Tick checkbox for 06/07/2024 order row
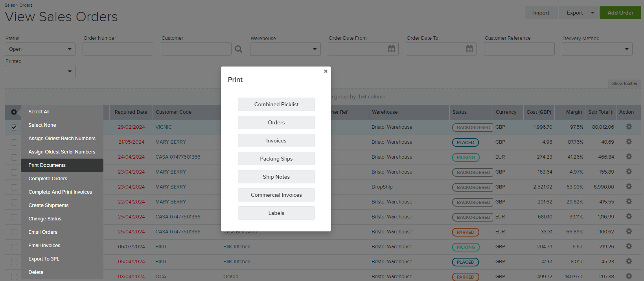Viewport: 644px width, 281px height. click(14, 247)
